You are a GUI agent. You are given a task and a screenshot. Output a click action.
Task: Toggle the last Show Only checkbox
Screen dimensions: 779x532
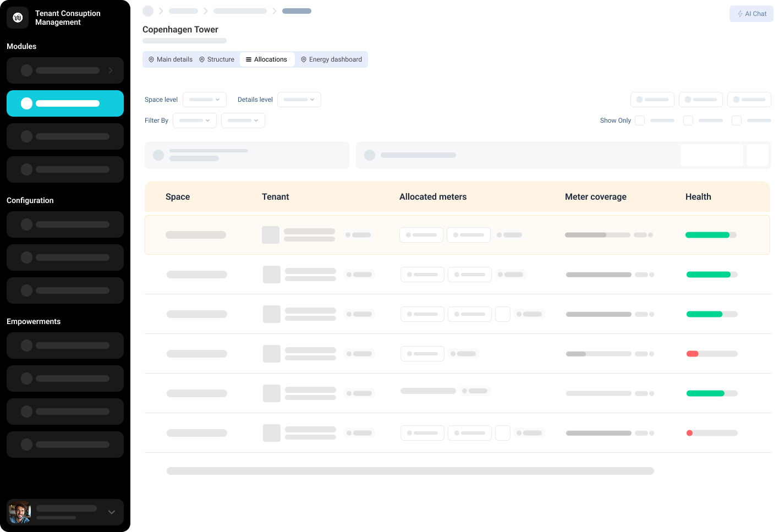pyautogui.click(x=737, y=120)
